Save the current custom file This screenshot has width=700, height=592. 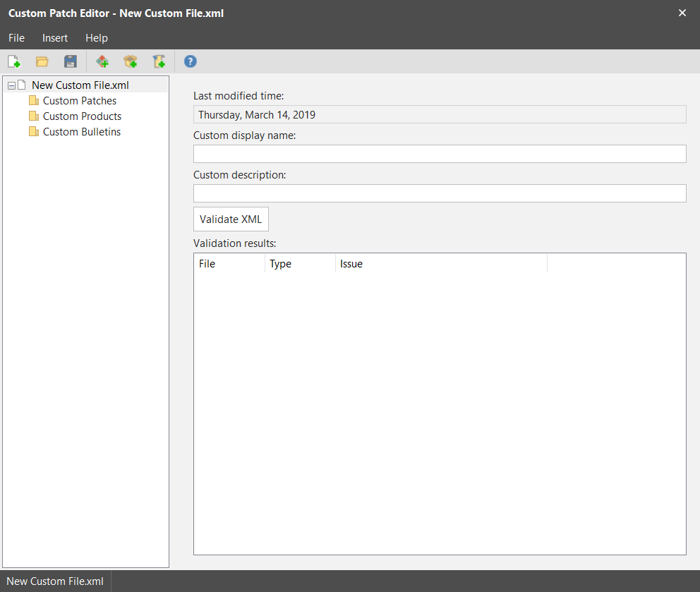point(70,61)
